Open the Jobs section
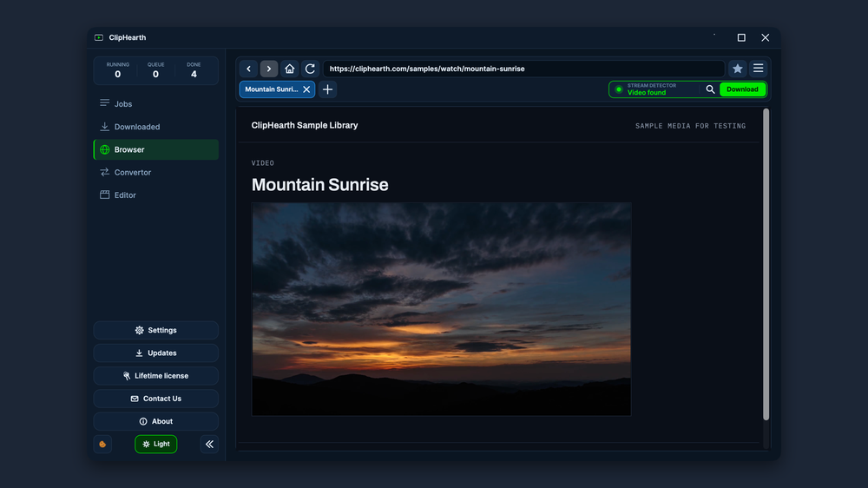 (x=156, y=103)
